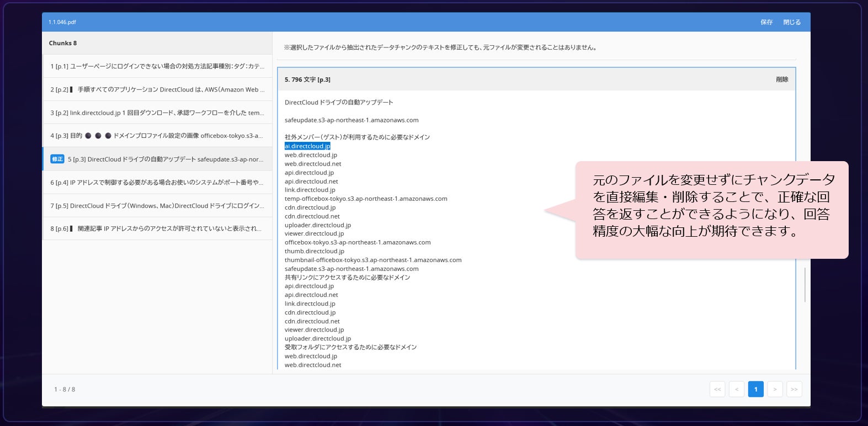
Task: Click line thumbnail-officebox-tokyo.s3.ap-northeast-1.amazonaws.com
Action: tap(373, 260)
